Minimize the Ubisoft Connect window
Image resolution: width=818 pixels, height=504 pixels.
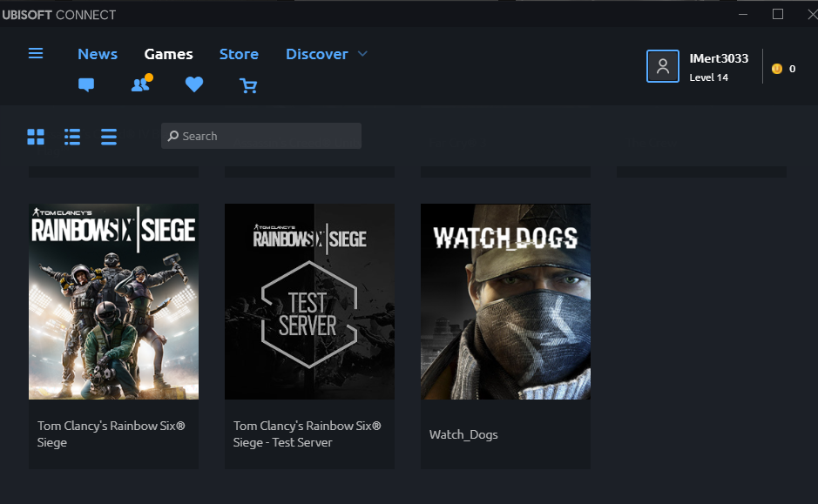(743, 15)
